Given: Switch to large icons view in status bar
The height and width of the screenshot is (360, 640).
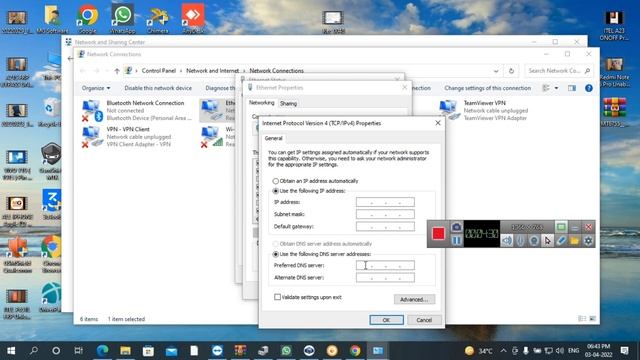Looking at the screenshot, I should click(x=593, y=318).
